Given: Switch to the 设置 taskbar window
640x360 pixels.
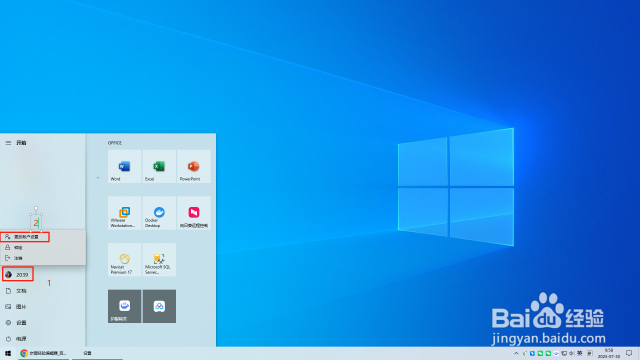Looking at the screenshot, I should (x=97, y=353).
